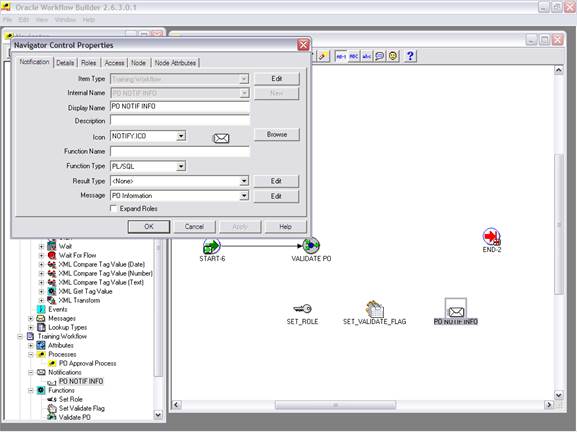Open the Function Type dropdown
The height and width of the screenshot is (432, 577).
coord(181,166)
